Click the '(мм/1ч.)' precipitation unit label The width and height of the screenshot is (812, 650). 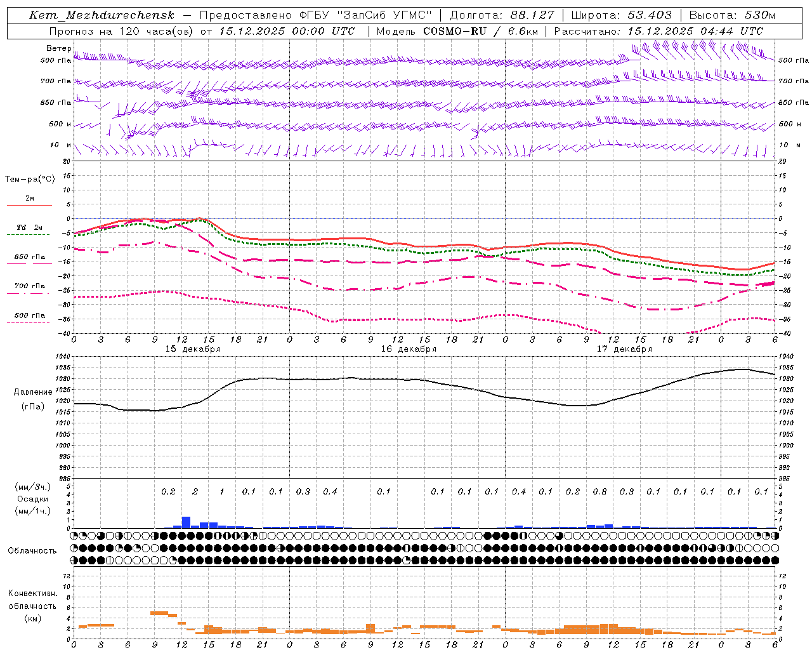coord(33,511)
